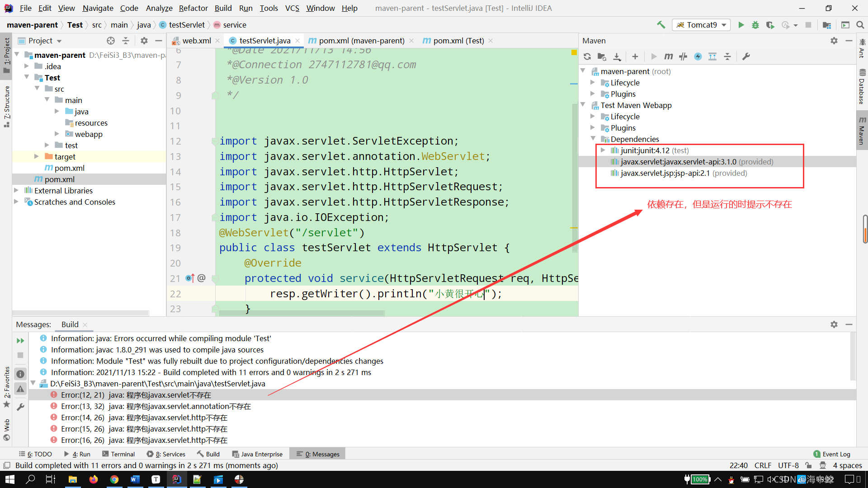Click Build Project hammer icon
This screenshot has height=488, width=868.
click(661, 25)
